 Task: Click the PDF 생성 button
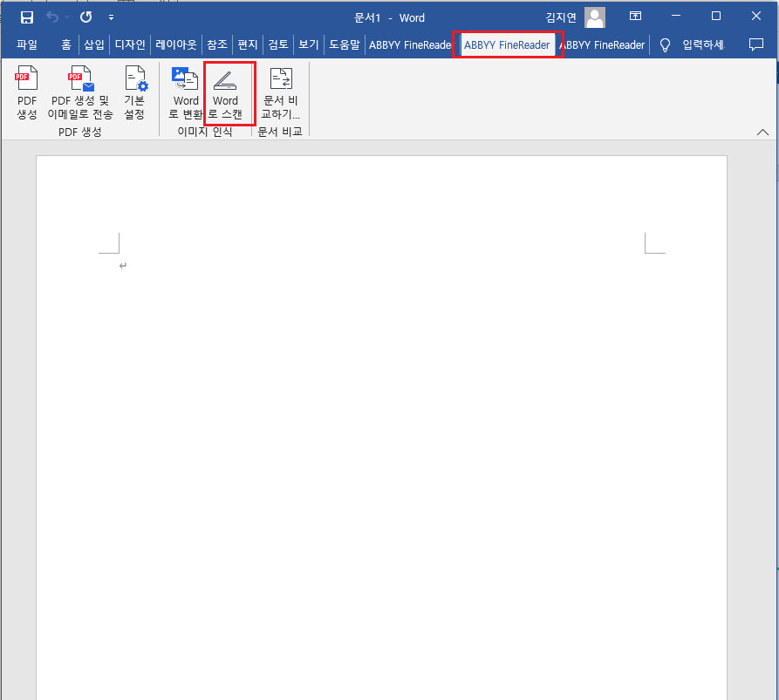[27, 92]
